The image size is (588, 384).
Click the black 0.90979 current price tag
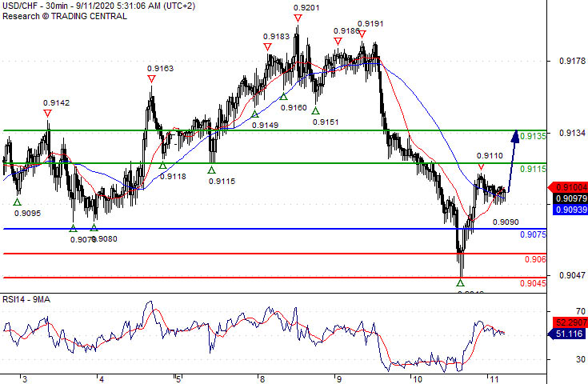(570, 198)
